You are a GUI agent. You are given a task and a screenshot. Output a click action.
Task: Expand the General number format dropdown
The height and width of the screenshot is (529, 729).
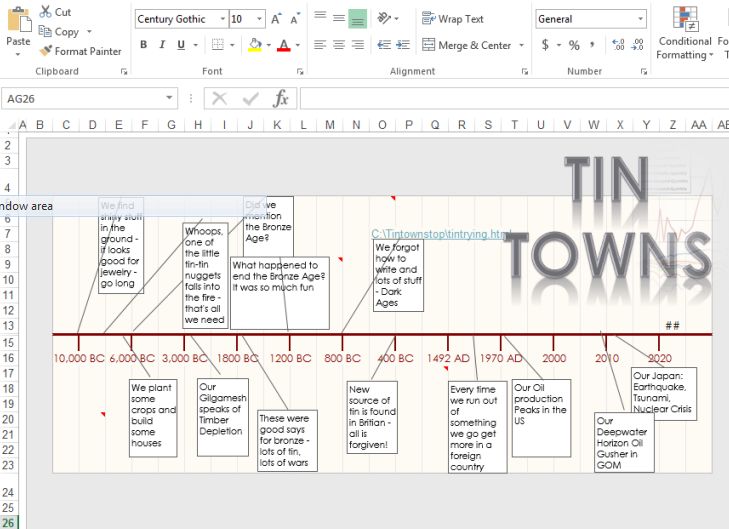click(640, 19)
